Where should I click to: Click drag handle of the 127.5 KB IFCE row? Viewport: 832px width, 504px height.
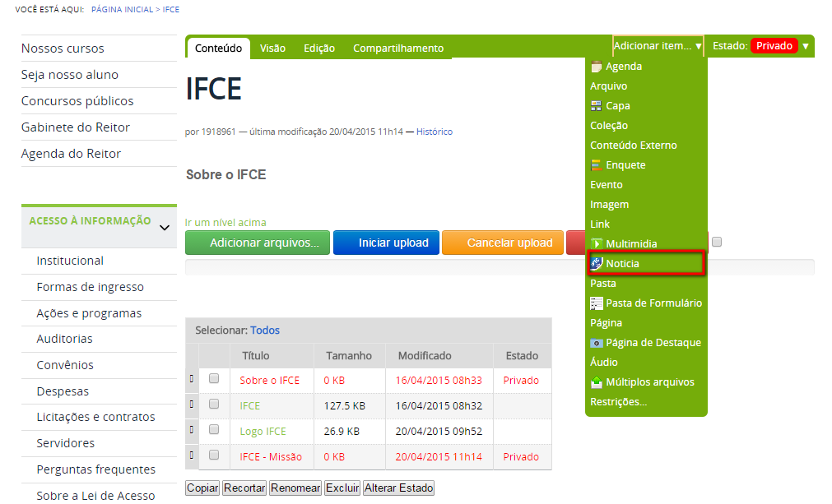pyautogui.click(x=192, y=404)
